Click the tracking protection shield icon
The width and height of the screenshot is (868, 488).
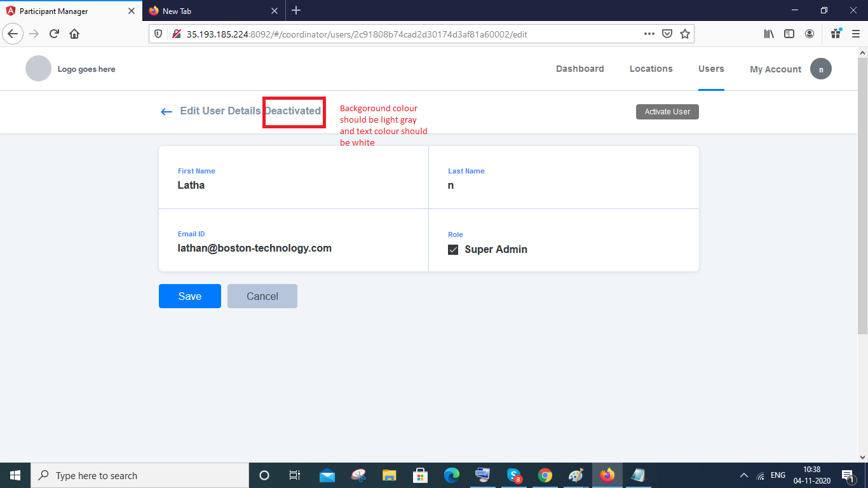(x=158, y=34)
